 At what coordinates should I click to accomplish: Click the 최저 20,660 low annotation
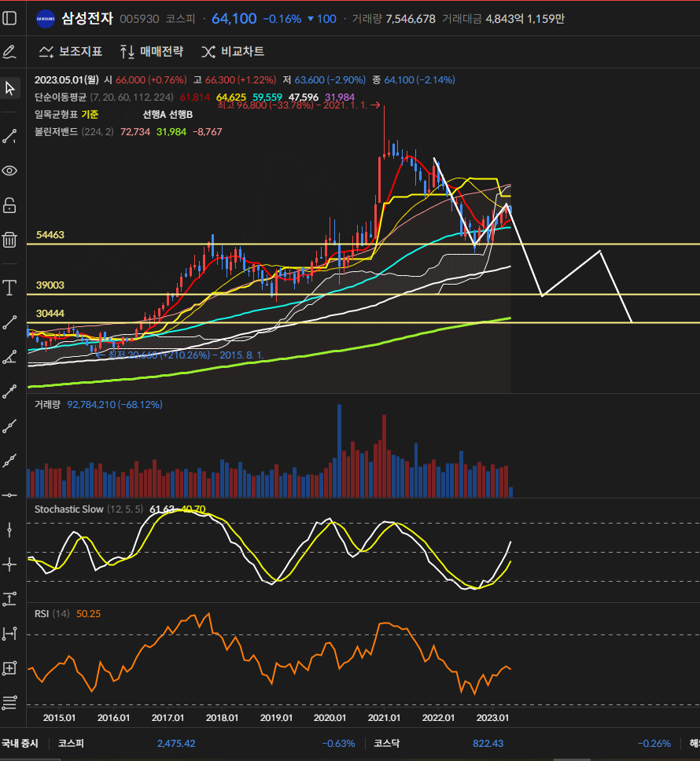[179, 355]
